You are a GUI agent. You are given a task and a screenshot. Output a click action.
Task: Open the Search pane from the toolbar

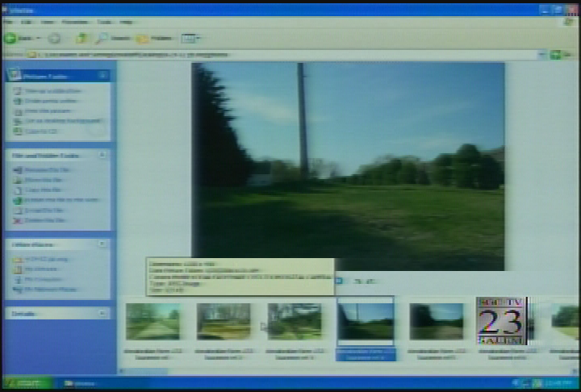pos(113,38)
